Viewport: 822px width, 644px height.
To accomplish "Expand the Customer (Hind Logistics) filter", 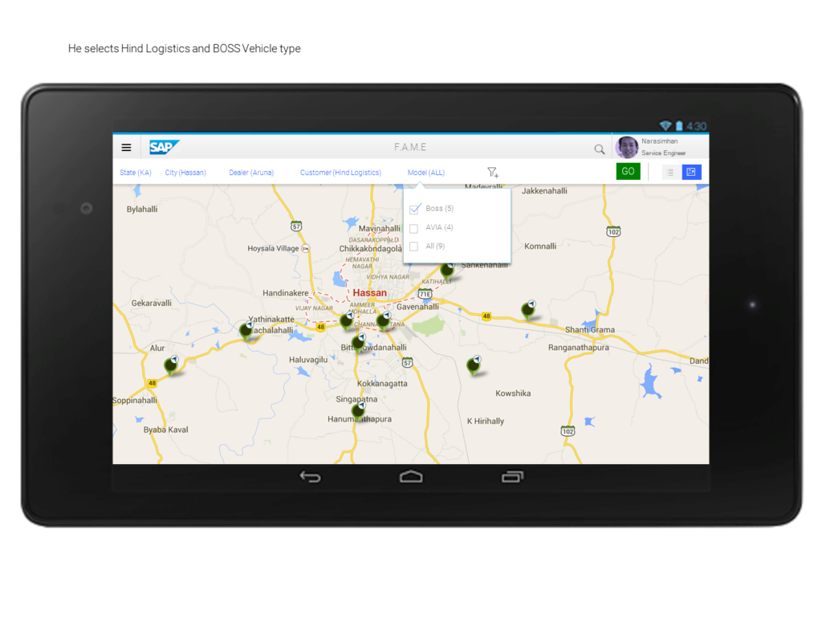I will [x=340, y=173].
